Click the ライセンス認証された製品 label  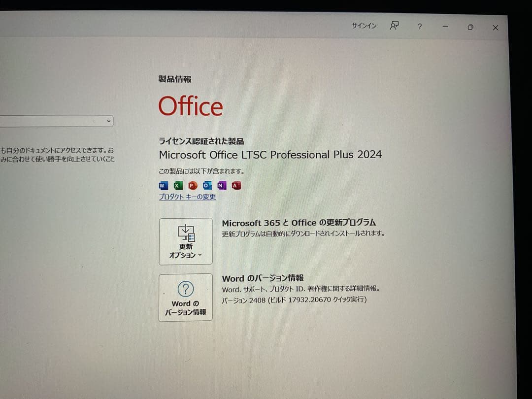[201, 141]
